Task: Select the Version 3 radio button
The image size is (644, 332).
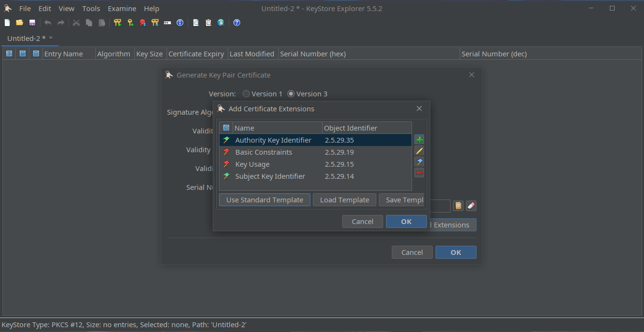Action: (291, 94)
